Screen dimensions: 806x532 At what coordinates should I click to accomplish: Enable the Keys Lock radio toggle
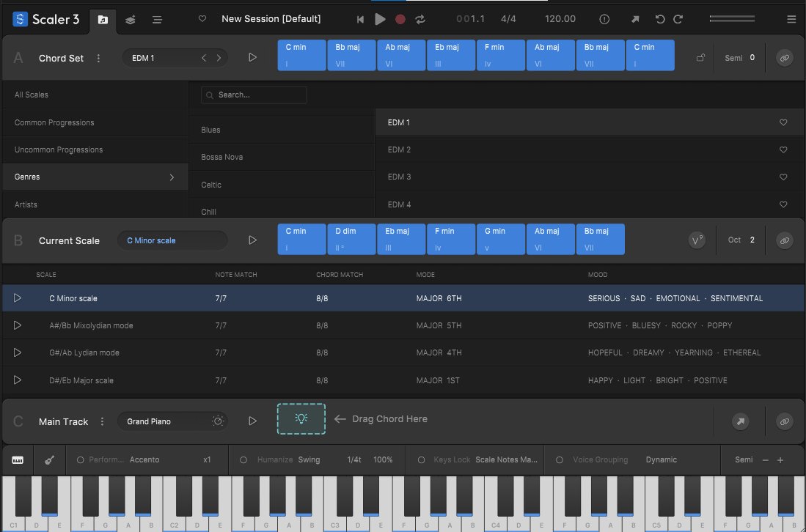[421, 460]
